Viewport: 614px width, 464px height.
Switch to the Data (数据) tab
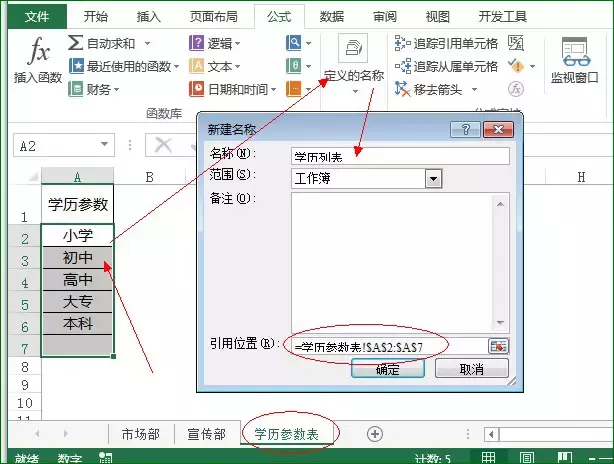point(332,16)
